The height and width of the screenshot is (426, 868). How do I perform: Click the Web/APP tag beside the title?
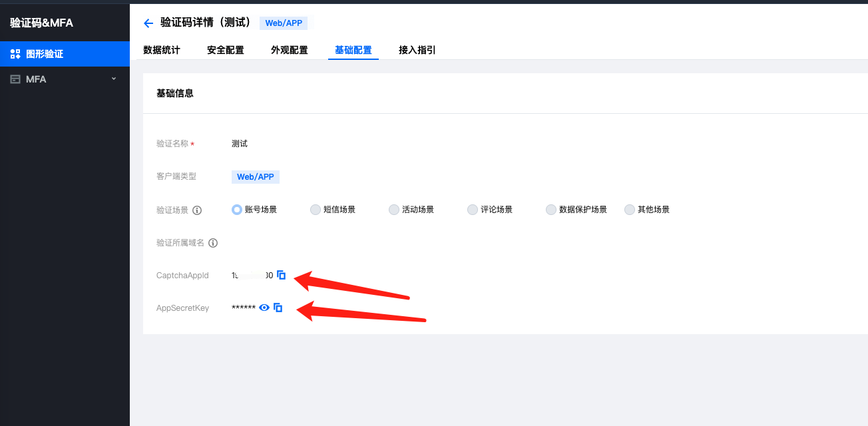(x=284, y=23)
